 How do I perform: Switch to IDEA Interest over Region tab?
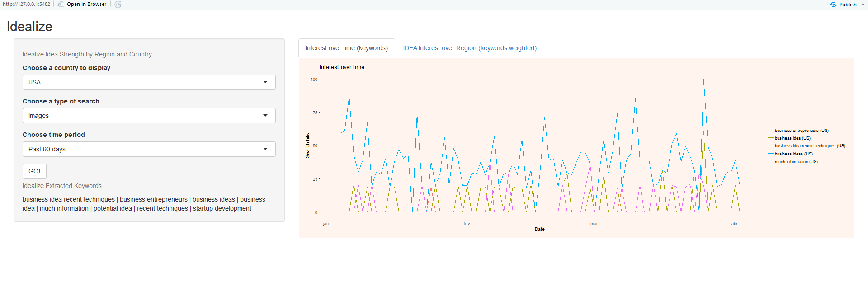(470, 48)
